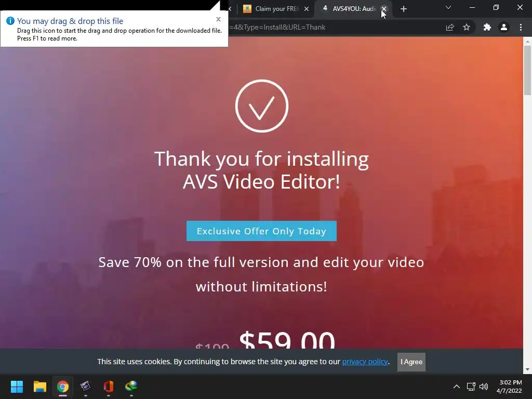Select the AVS4YOU tab
Screen dimensions: 532x399
(x=350, y=9)
